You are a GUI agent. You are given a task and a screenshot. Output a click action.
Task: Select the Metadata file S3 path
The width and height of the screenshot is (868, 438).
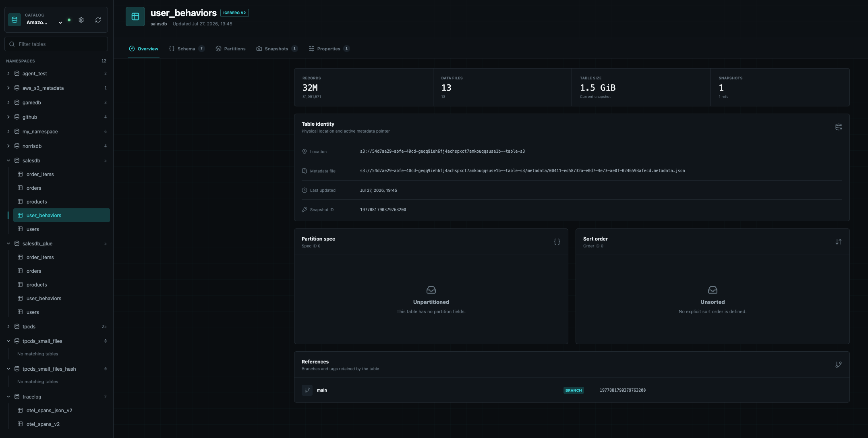coord(522,171)
